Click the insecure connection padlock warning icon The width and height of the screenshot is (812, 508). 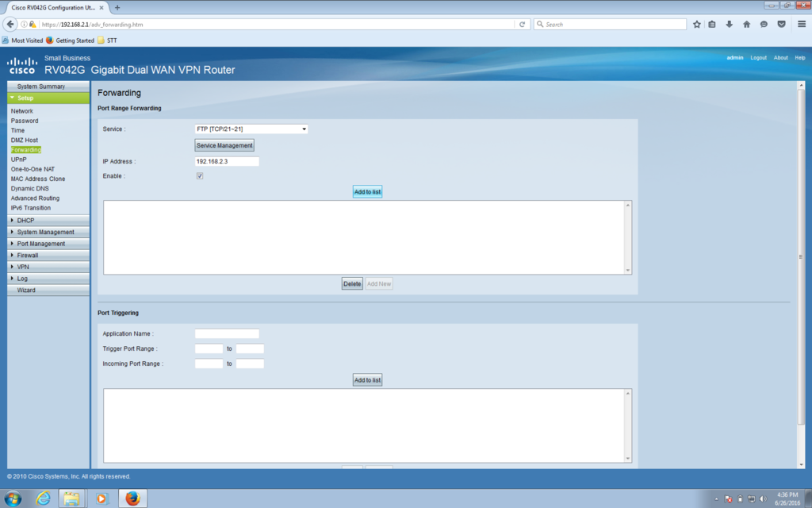[33, 25]
